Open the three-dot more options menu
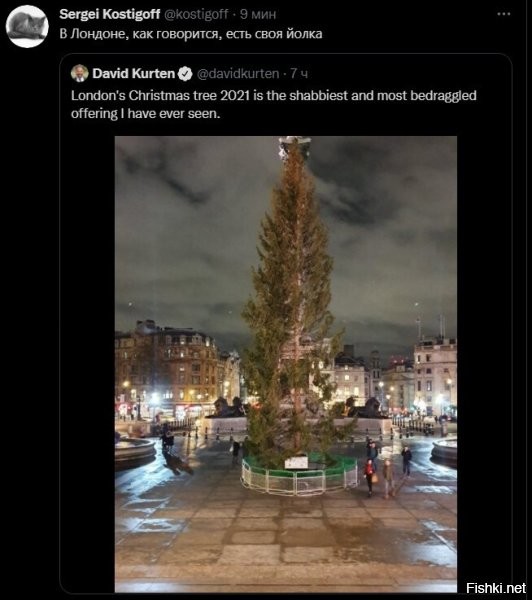532x600 pixels. pos(504,14)
